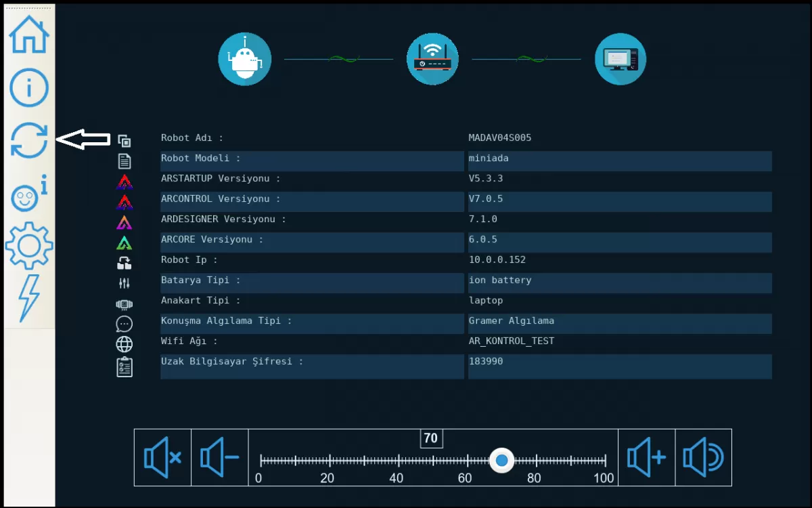
Task: Click the refresh arrows sidebar icon
Action: click(x=29, y=141)
